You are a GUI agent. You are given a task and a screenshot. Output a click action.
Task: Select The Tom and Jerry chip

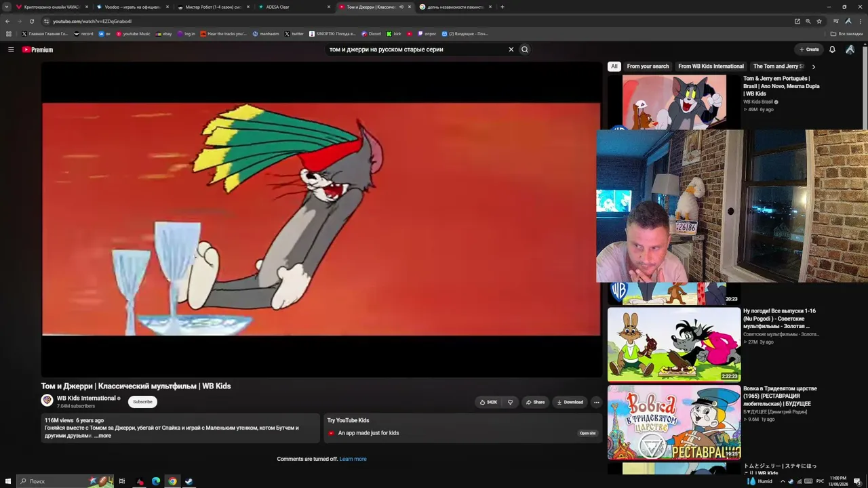778,66
